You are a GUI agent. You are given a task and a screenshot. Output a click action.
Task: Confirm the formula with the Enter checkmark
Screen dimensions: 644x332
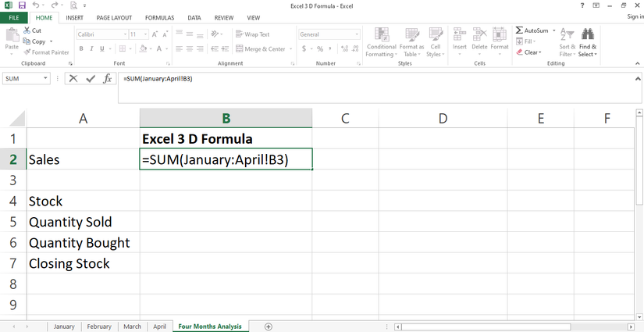(x=91, y=79)
